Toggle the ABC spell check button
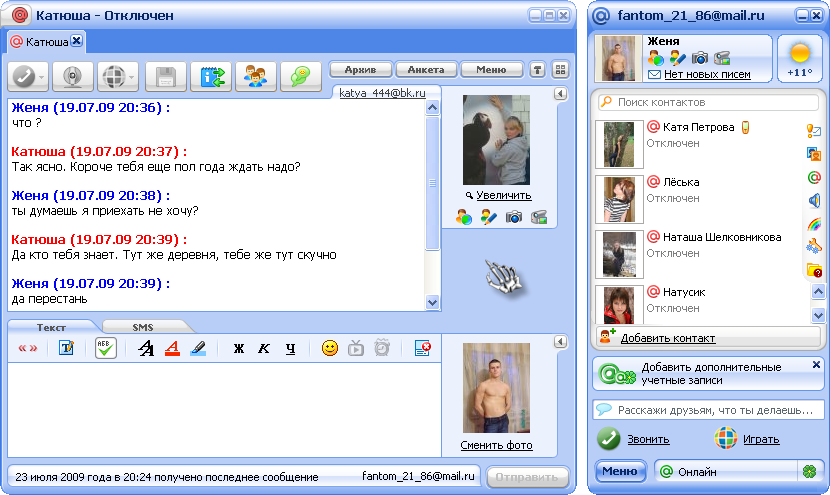 [106, 348]
